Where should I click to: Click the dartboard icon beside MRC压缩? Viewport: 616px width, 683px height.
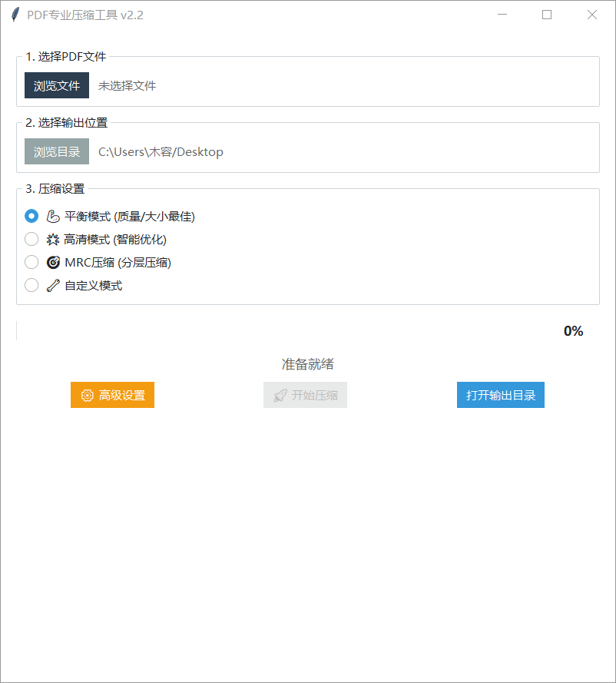tap(51, 262)
